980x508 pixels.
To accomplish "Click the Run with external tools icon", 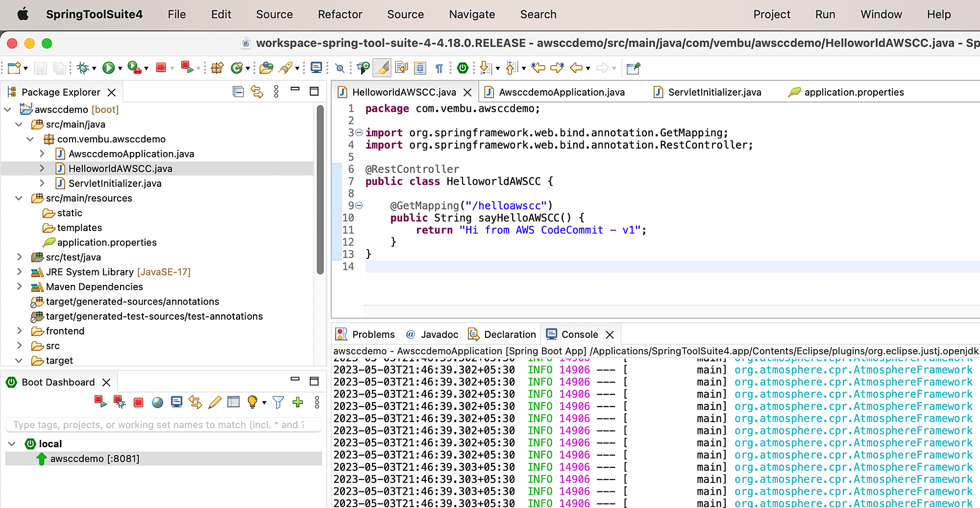I will point(134,68).
